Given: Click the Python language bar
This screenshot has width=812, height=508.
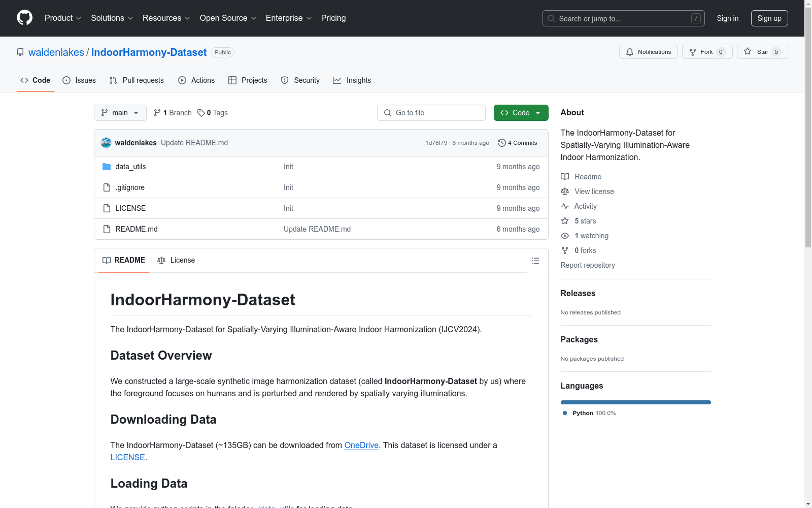Looking at the screenshot, I should click(636, 402).
